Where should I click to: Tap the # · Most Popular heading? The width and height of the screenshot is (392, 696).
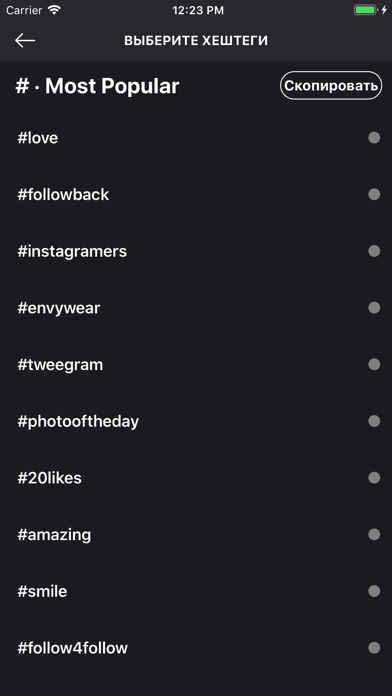point(97,86)
